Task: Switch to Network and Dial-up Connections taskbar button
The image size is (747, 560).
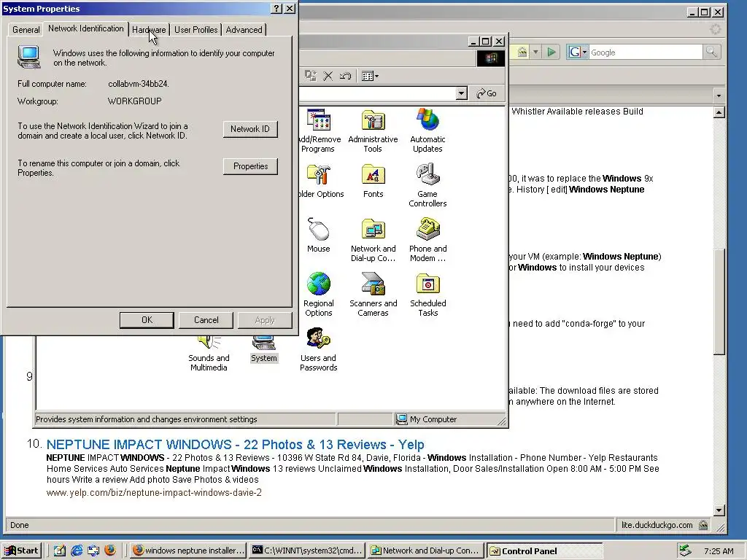Action: [426, 551]
